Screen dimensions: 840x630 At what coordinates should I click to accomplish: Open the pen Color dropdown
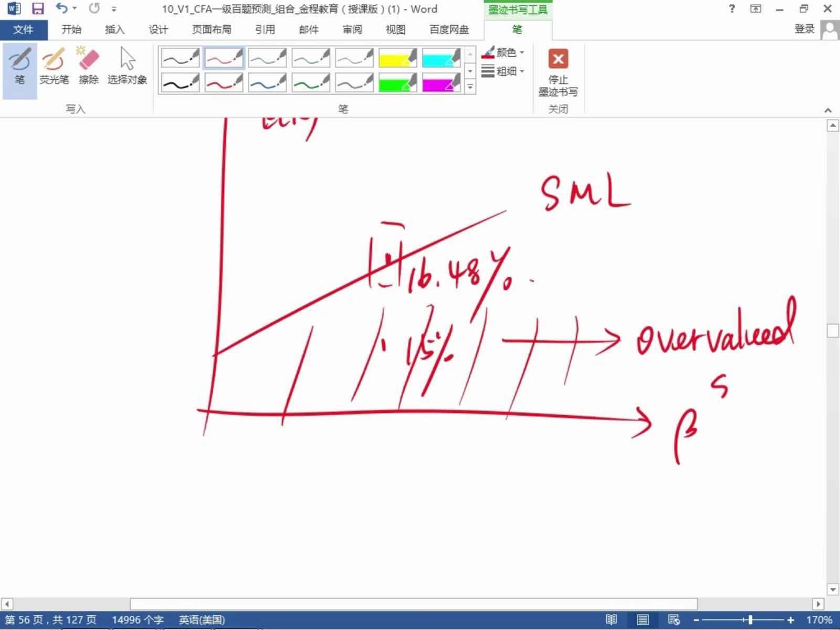pyautogui.click(x=503, y=52)
